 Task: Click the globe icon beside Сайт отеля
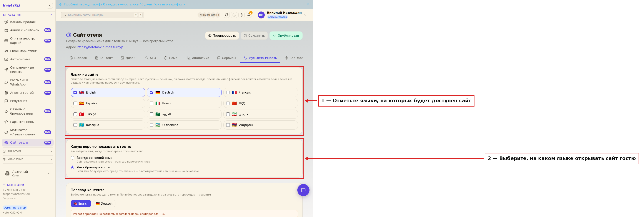coord(68,35)
